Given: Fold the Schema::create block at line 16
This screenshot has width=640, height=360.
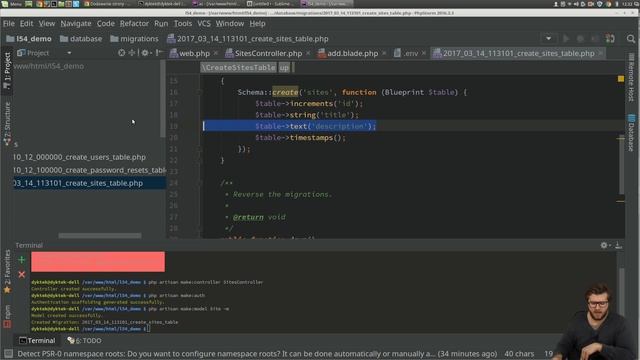Looking at the screenshot, I should pyautogui.click(x=199, y=92).
